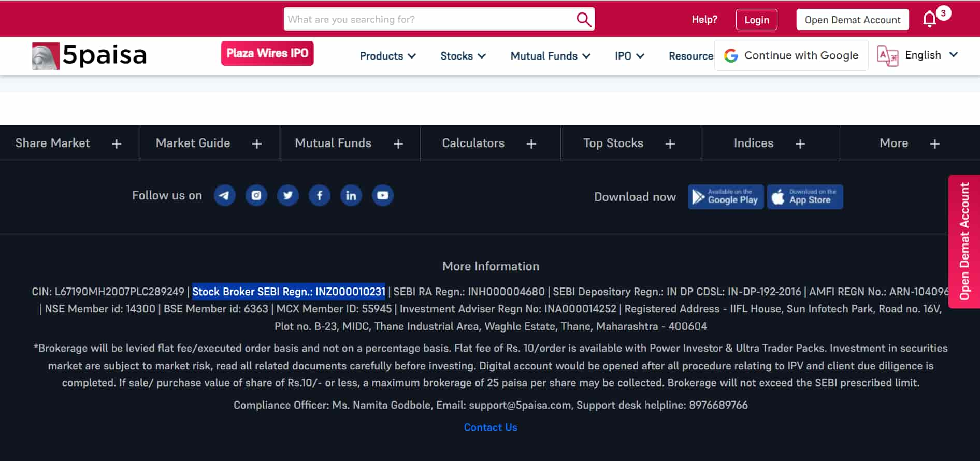Click the More Information heading
Screen dimensions: 980x461
[x=491, y=266]
